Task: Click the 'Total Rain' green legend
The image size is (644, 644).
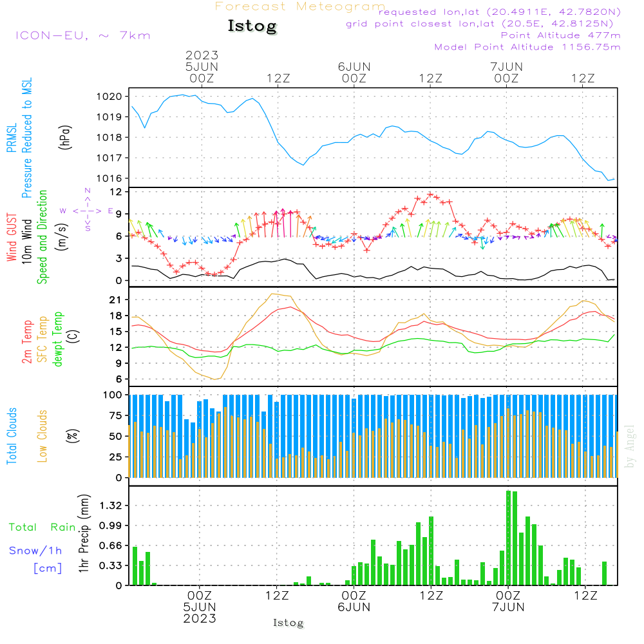Action: pos(43,527)
